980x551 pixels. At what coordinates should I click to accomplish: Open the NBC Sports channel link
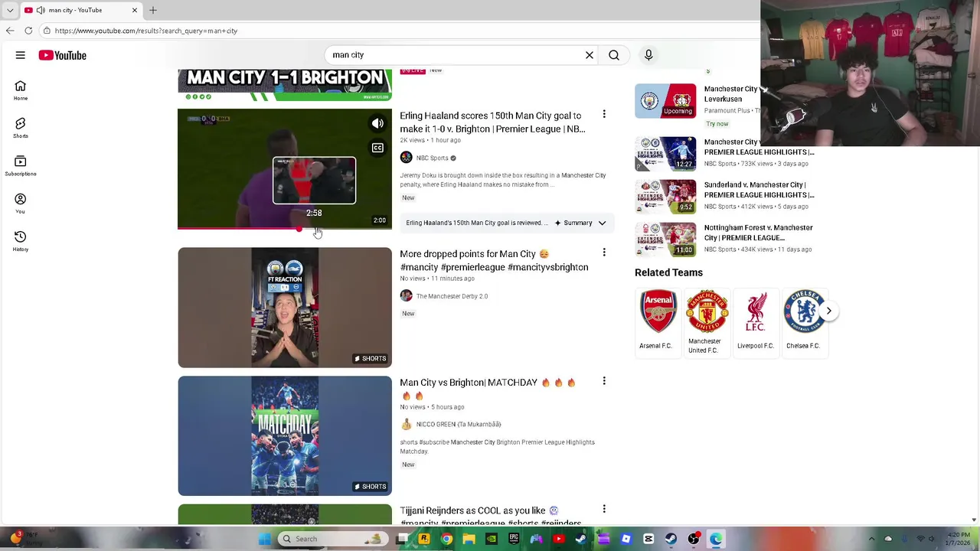point(433,158)
